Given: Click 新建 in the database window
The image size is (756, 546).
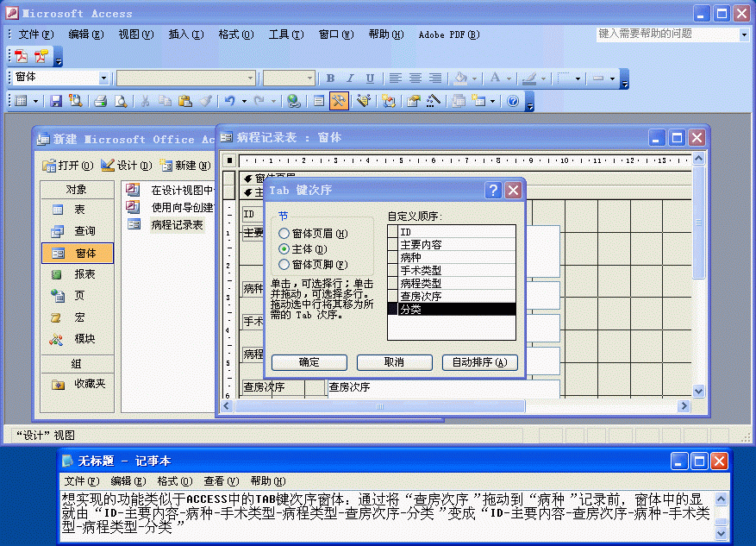Looking at the screenshot, I should 185,166.
